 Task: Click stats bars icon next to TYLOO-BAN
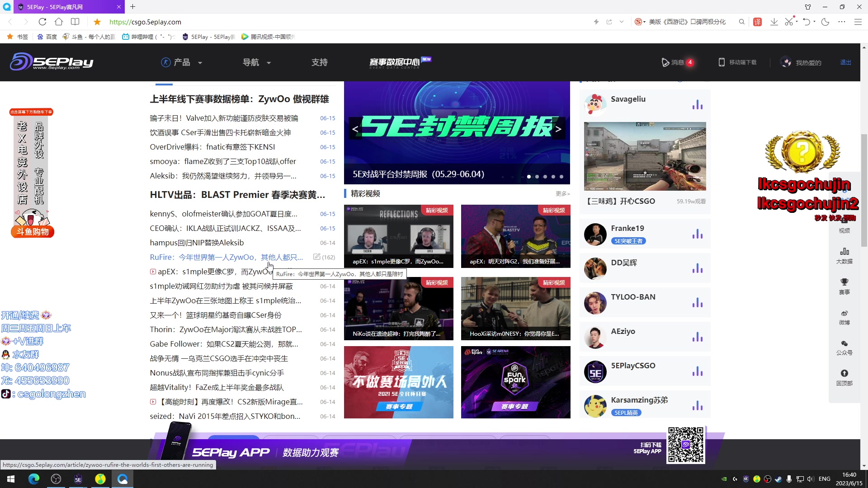click(x=698, y=302)
